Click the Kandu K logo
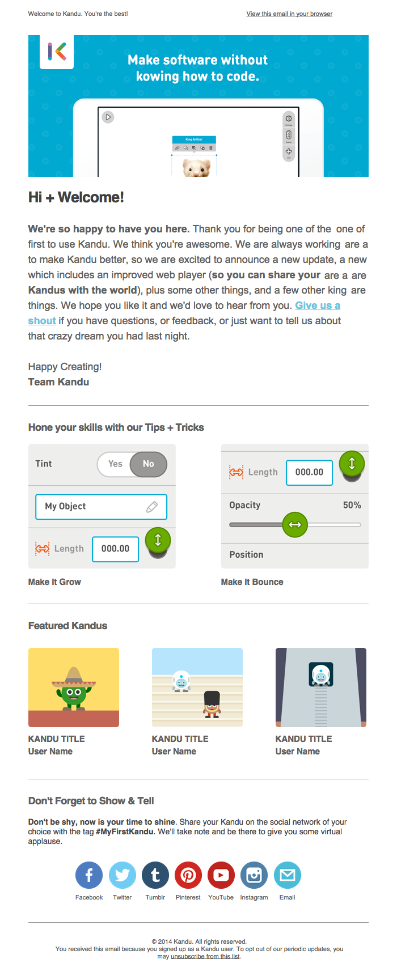This screenshot has height=980, width=397. tap(57, 52)
